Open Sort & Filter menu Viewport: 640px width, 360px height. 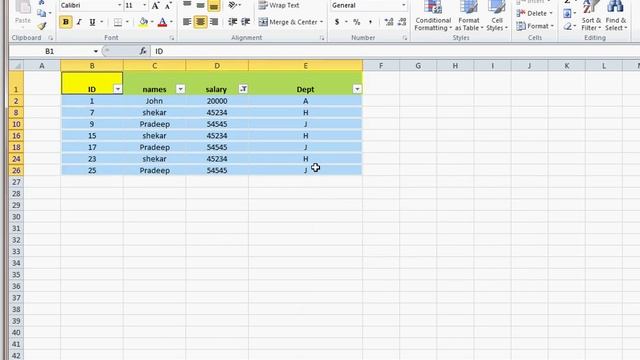tap(591, 16)
